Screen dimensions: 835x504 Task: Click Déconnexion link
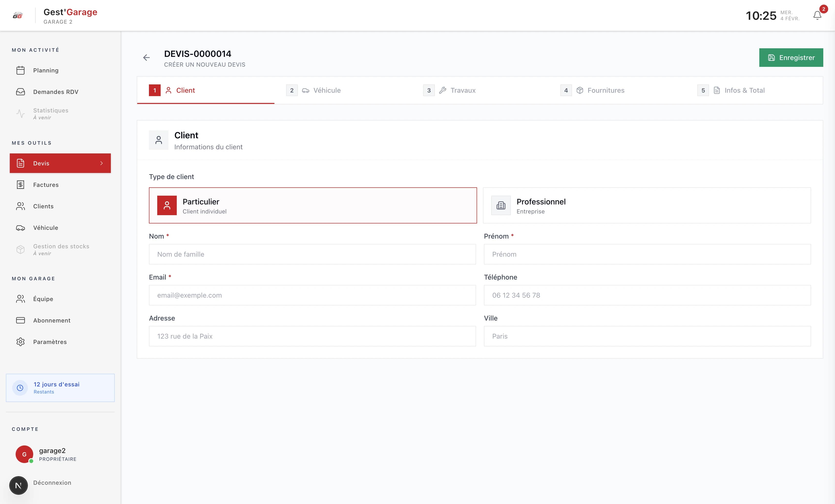tap(52, 483)
